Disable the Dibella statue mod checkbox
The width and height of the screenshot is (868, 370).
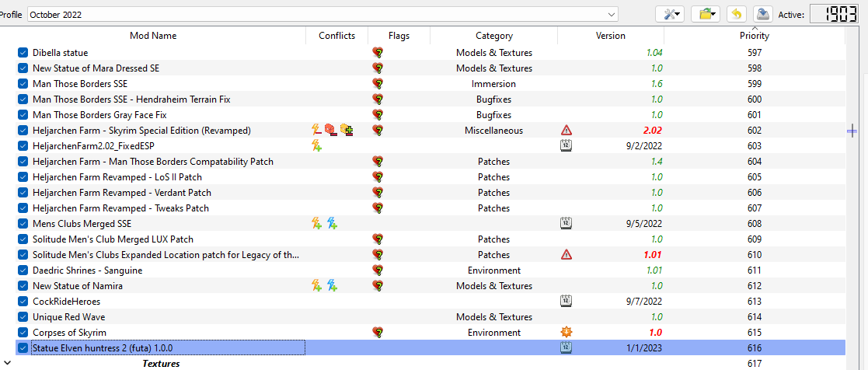[23, 53]
